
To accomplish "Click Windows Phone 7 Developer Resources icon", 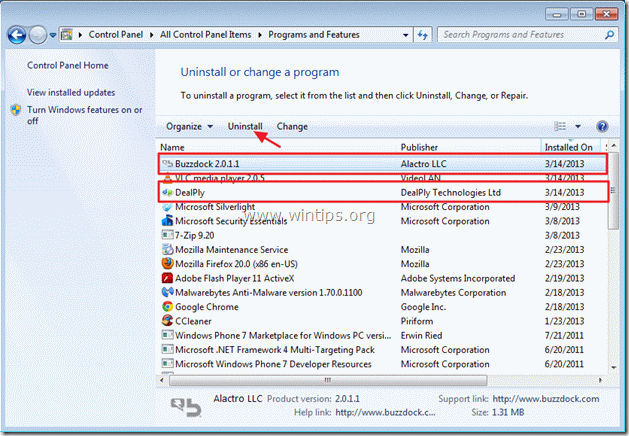I will (x=167, y=363).
